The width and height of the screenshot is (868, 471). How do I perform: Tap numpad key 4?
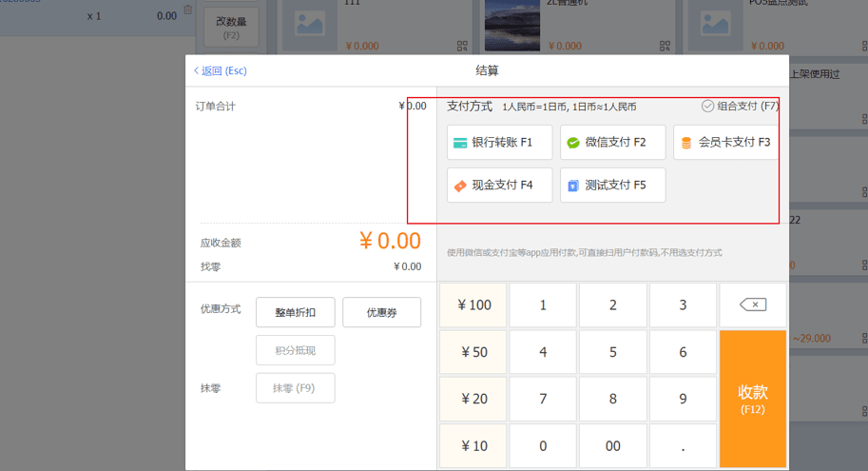[543, 352]
